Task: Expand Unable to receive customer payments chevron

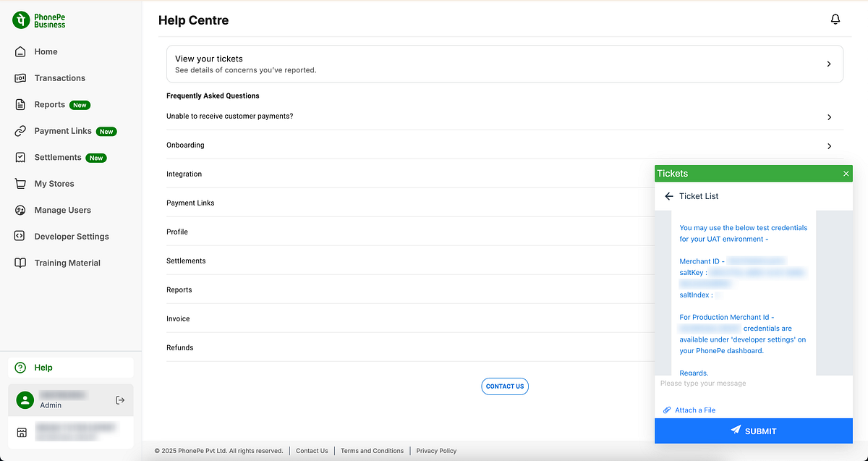Action: click(x=829, y=117)
